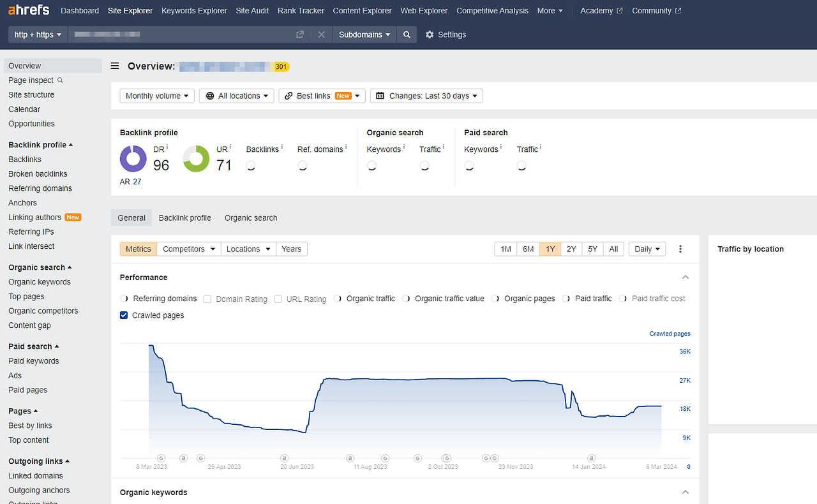817x504 pixels.
Task: Open the chart's three-dot options menu
Action: coord(680,249)
